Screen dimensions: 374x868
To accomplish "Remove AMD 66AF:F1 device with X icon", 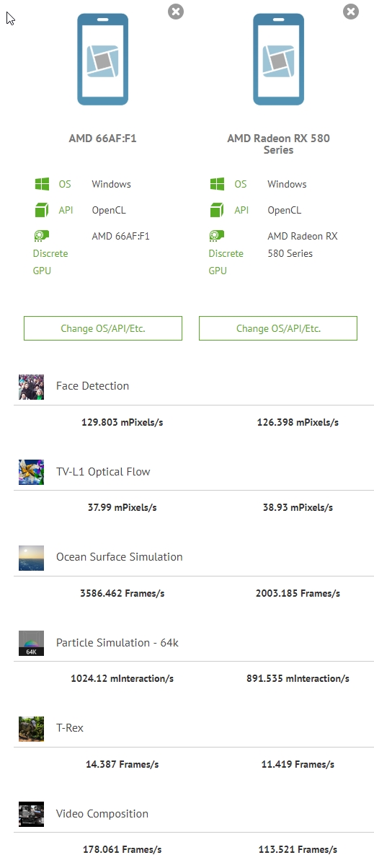I will pos(175,11).
